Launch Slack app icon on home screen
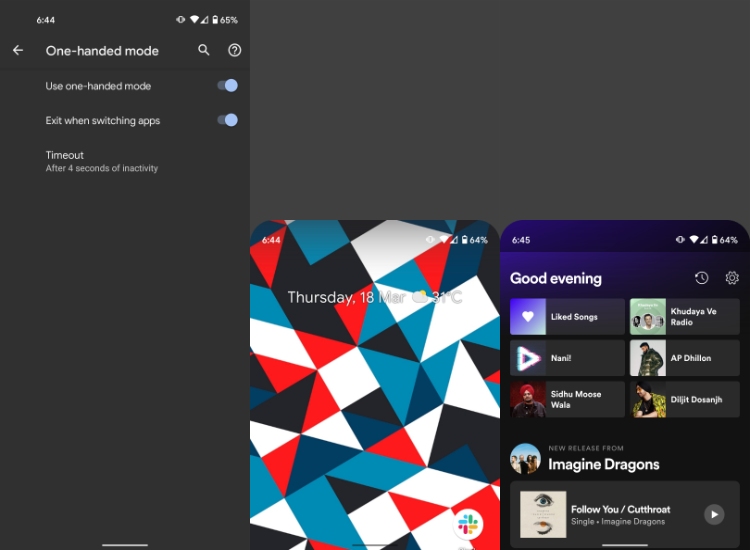750x550 pixels. (x=467, y=524)
